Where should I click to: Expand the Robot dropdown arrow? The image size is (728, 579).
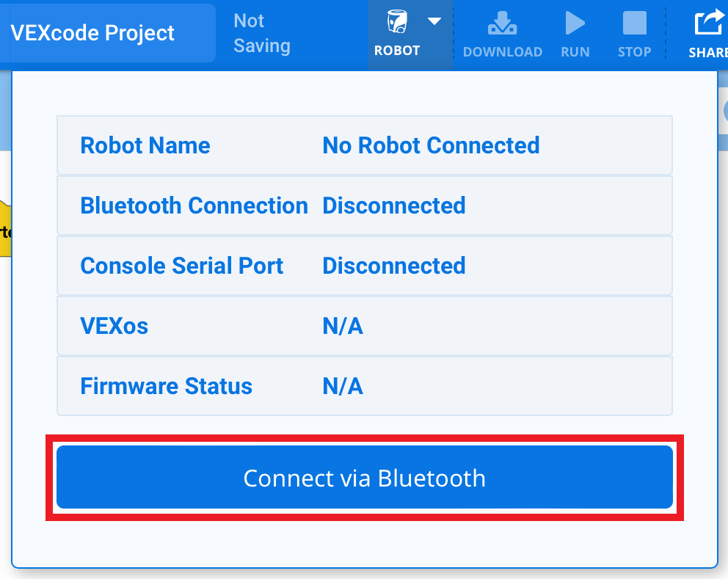[x=434, y=21]
